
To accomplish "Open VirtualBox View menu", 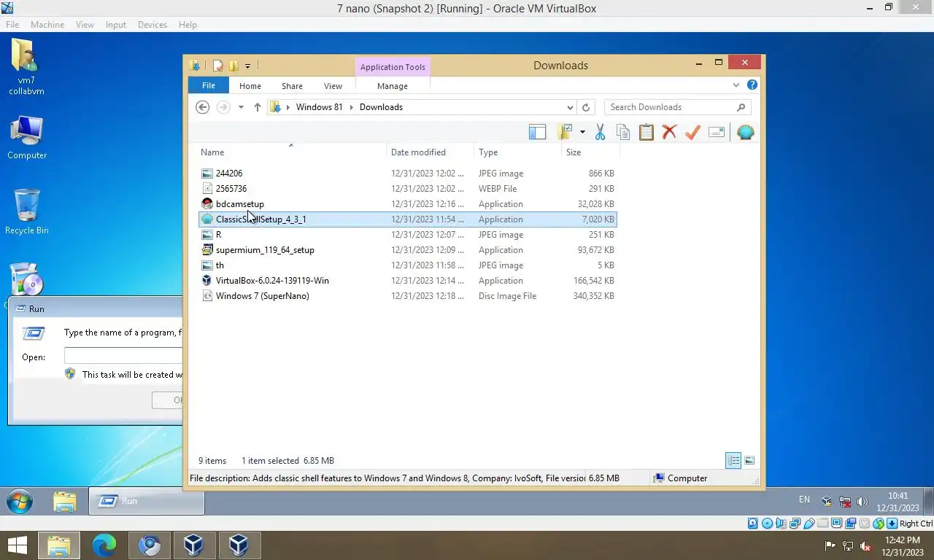I will [x=85, y=24].
